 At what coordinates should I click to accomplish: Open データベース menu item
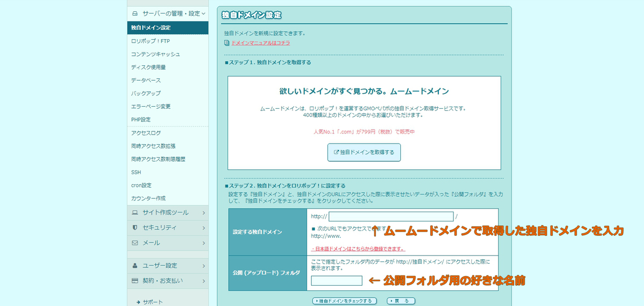pyautogui.click(x=167, y=80)
